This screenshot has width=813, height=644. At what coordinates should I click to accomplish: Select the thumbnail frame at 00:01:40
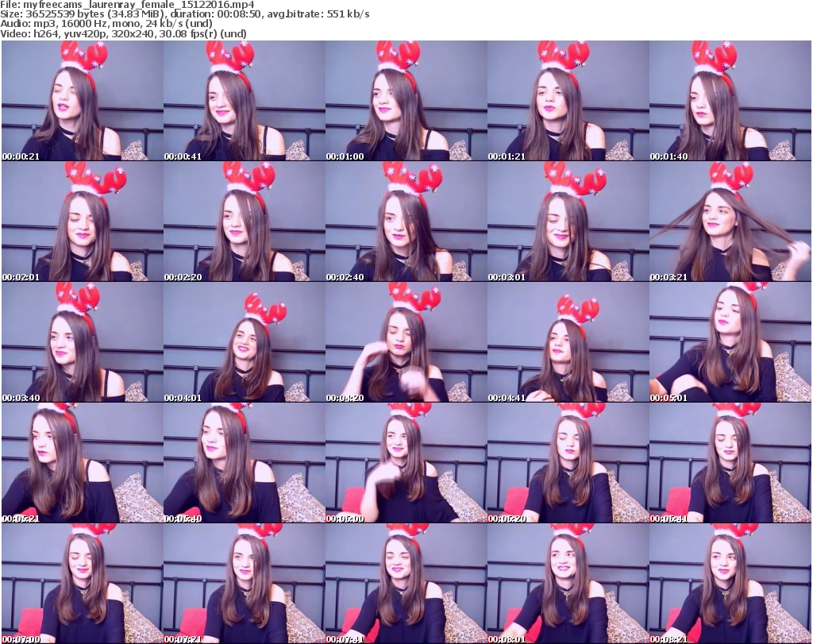coord(730,101)
